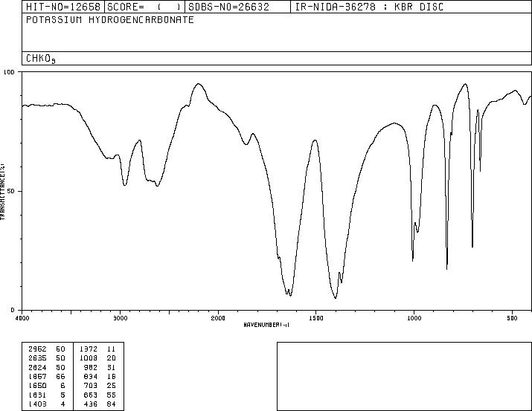Click the IR-NIDA-36278 : KBR DISC label
The width and height of the screenshot is (532, 411).
point(369,7)
